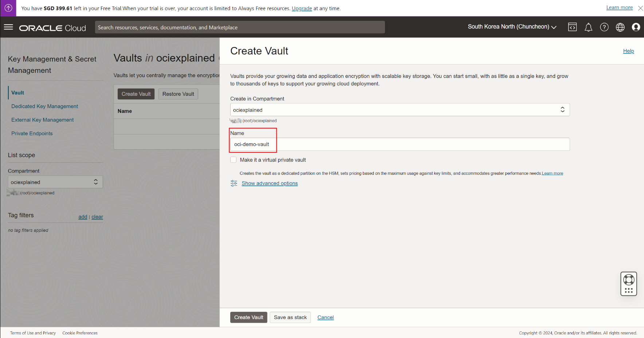Click the Upgrade link in the banner
Viewport: 644px width, 338px height.
click(302, 8)
